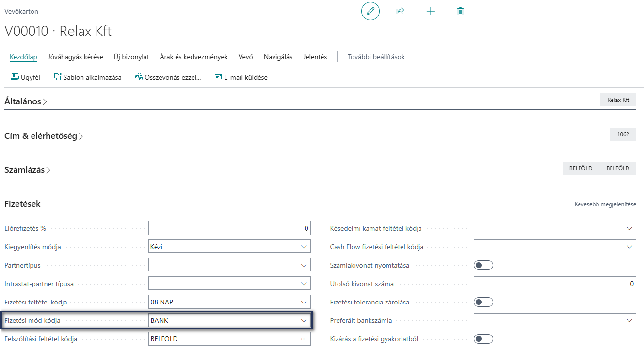Switch to the Kezdőlap tab
The width and height of the screenshot is (644, 353).
tap(23, 57)
